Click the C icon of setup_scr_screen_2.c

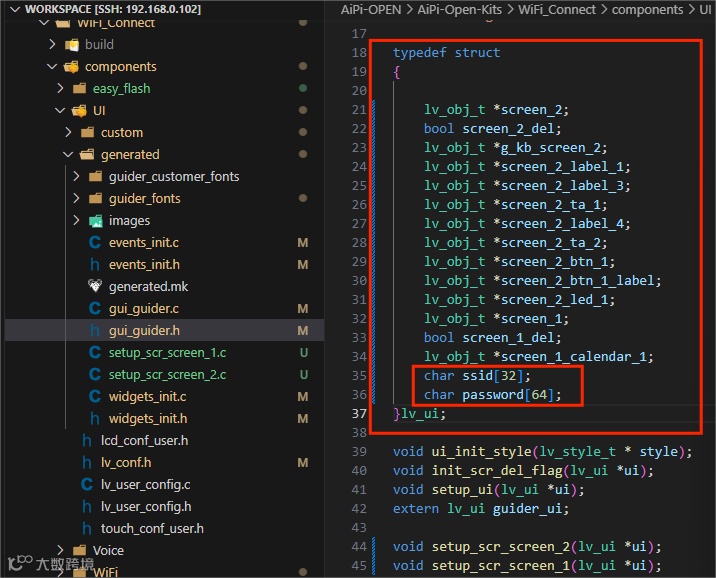tap(95, 374)
